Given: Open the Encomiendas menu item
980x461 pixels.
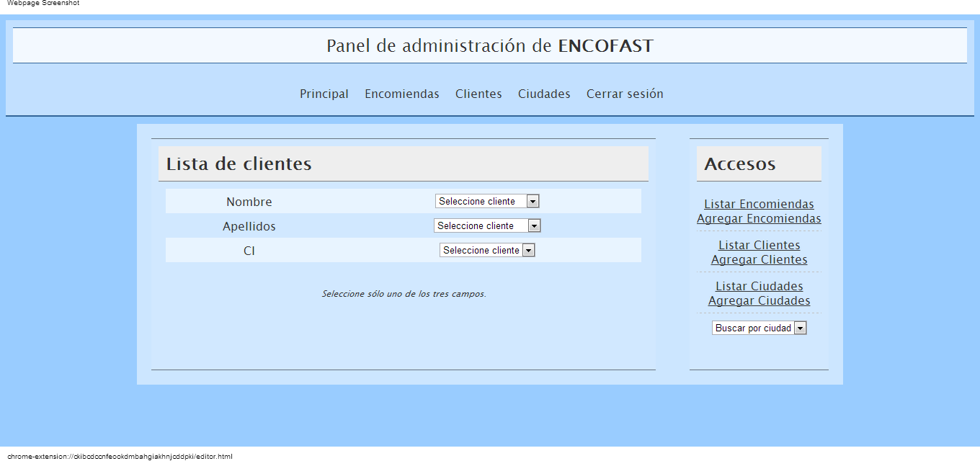Looking at the screenshot, I should [401, 94].
